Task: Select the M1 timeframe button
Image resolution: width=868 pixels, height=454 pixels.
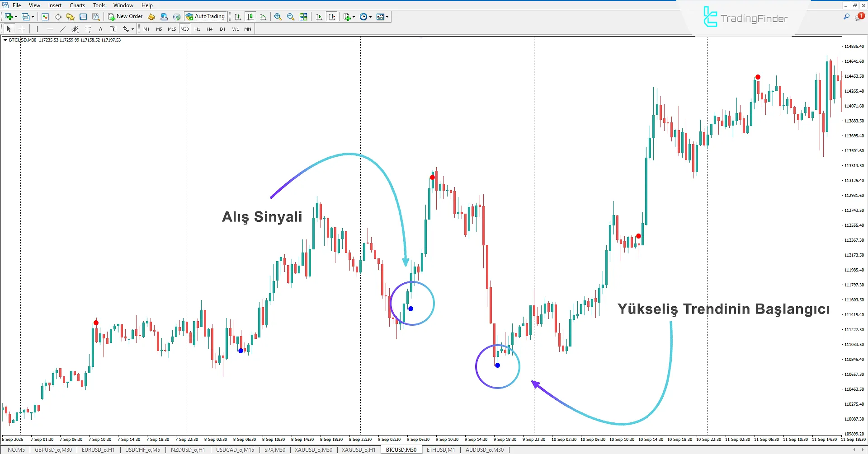Action: click(x=146, y=29)
